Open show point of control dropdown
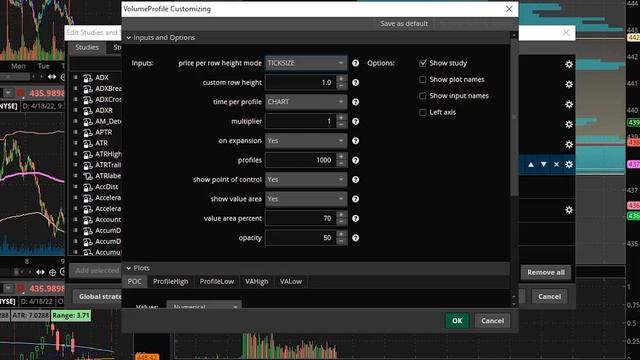Image resolution: width=640 pixels, height=360 pixels. [x=306, y=180]
